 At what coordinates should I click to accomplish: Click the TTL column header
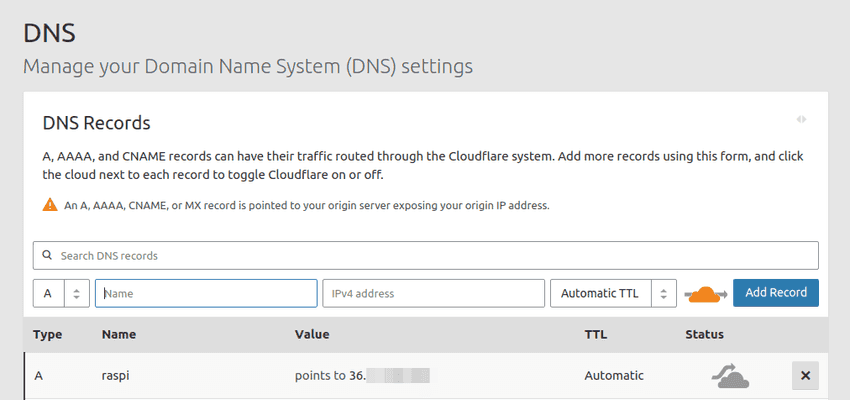(595, 334)
